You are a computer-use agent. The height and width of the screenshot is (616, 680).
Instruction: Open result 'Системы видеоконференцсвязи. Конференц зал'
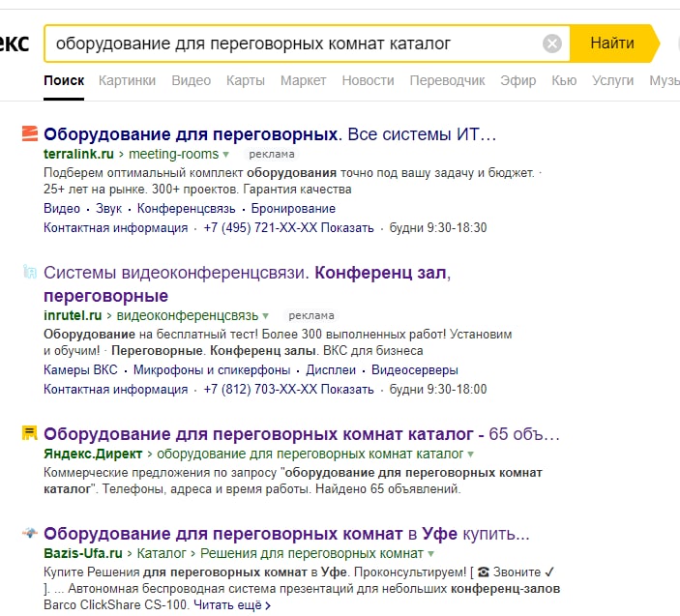[248, 284]
